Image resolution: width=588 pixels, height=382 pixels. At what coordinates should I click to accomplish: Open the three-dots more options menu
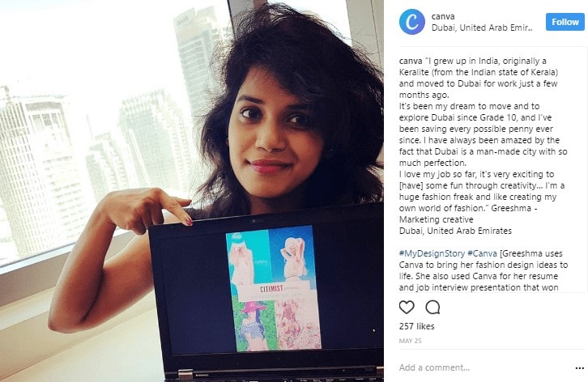click(x=579, y=368)
